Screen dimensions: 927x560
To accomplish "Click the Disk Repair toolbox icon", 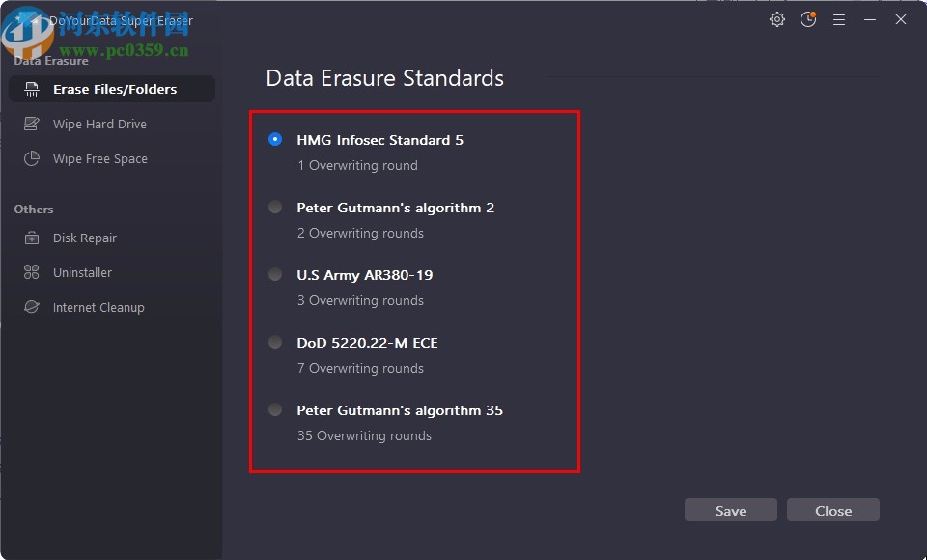I will point(32,238).
